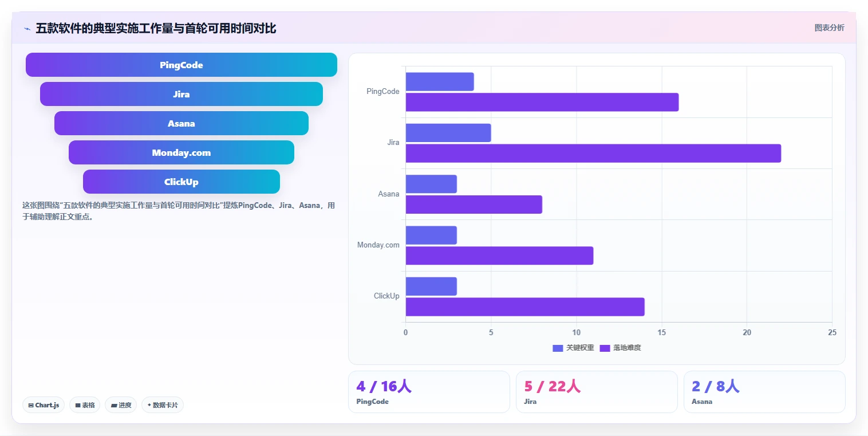Image resolution: width=868 pixels, height=436 pixels.
Task: Click the 数据卡片 tag
Action: (163, 405)
